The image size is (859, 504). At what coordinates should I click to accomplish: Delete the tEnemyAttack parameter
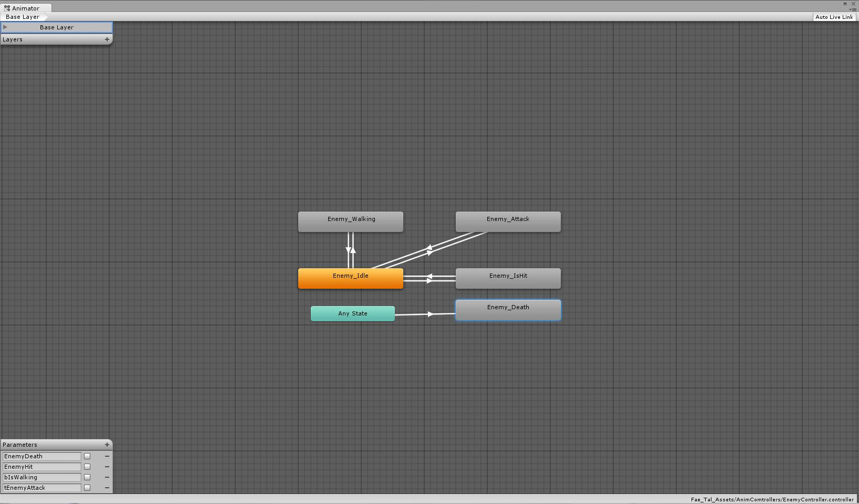[107, 488]
